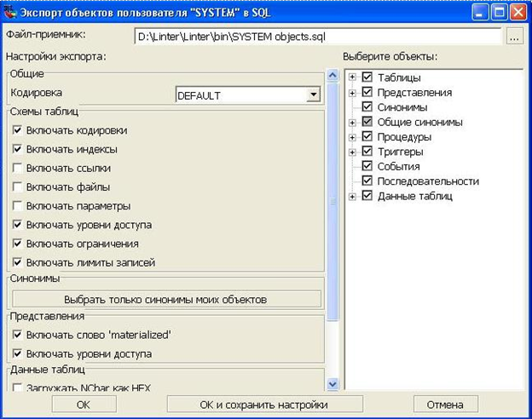The width and height of the screenshot is (532, 419).
Task: Uncheck the События object checkbox
Action: coord(367,166)
